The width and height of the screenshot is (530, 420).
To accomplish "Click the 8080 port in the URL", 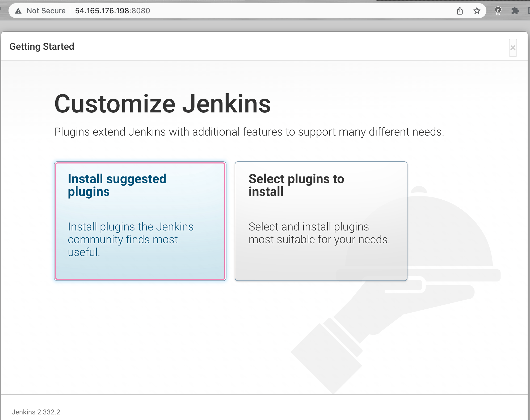I will [141, 11].
